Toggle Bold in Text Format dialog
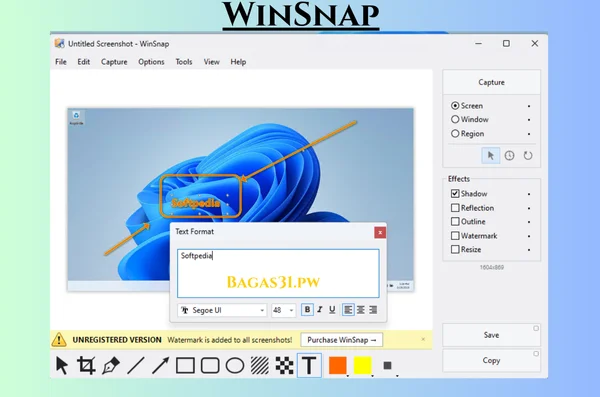The image size is (600, 397). pyautogui.click(x=307, y=310)
